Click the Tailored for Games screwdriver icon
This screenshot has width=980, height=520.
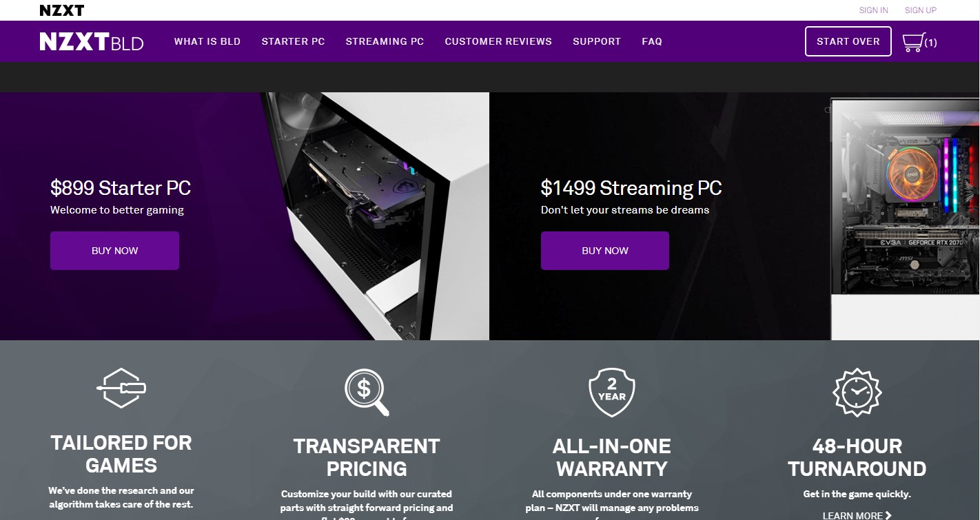pyautogui.click(x=121, y=388)
